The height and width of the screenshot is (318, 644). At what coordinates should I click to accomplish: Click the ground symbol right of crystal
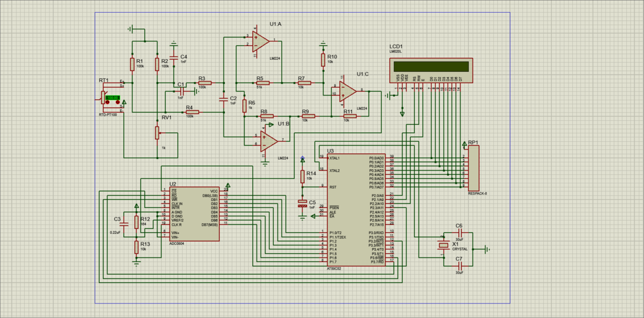[486, 247]
